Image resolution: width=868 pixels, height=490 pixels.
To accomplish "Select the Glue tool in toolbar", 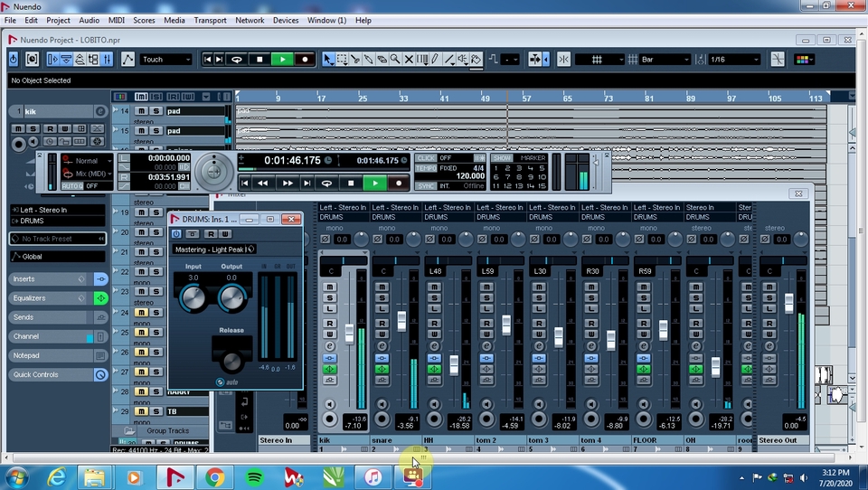I will tap(368, 60).
